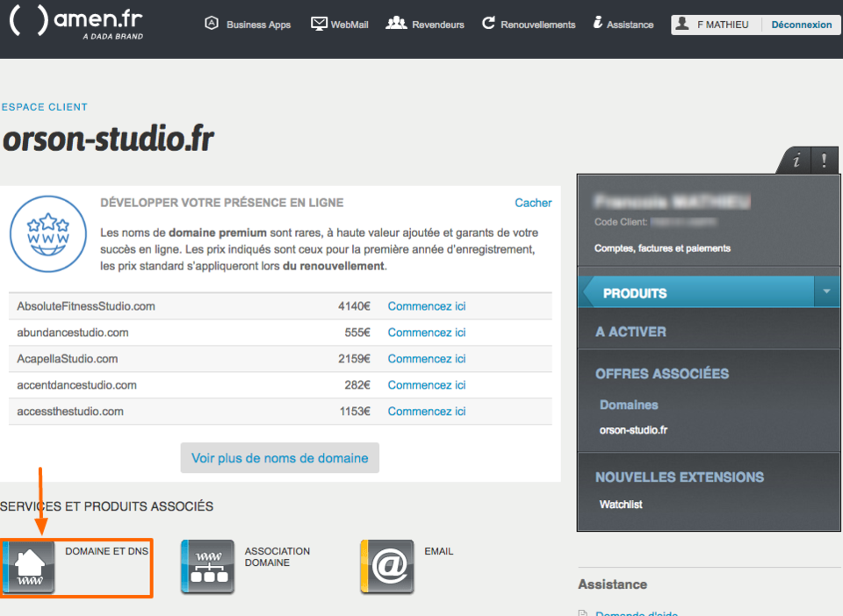Click the 1153€ price
The image size is (843, 616).
(355, 412)
